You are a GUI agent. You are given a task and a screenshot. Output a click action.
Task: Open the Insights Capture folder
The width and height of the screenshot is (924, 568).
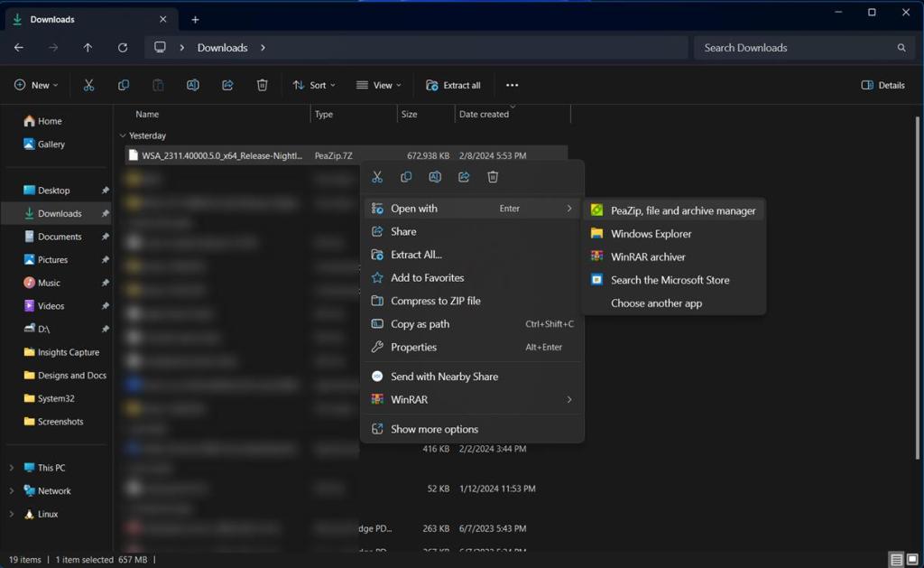pyautogui.click(x=61, y=352)
